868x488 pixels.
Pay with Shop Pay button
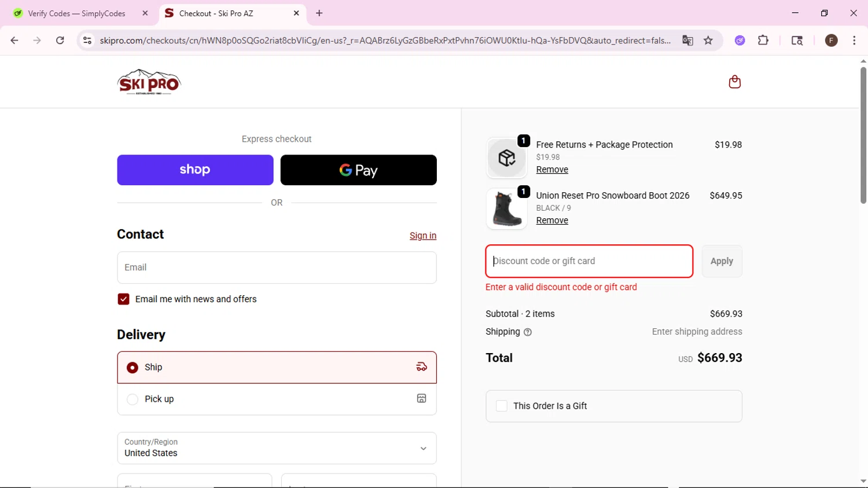click(x=195, y=170)
